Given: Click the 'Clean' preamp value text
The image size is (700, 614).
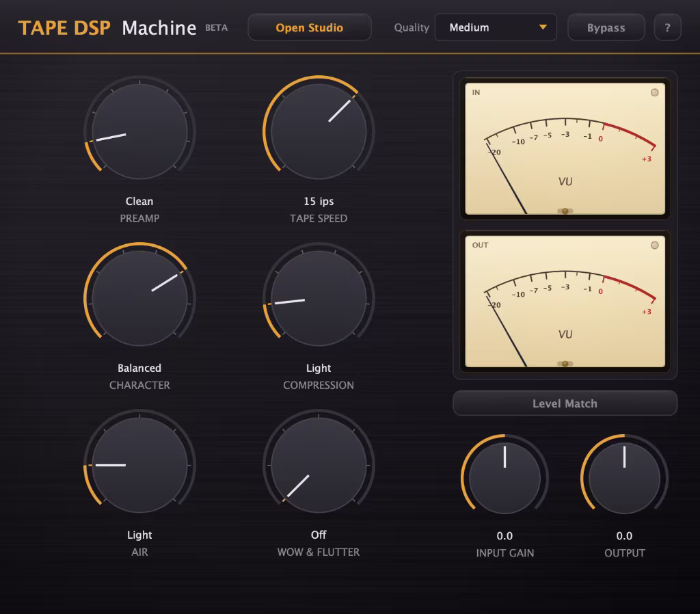Looking at the screenshot, I should point(139,202).
